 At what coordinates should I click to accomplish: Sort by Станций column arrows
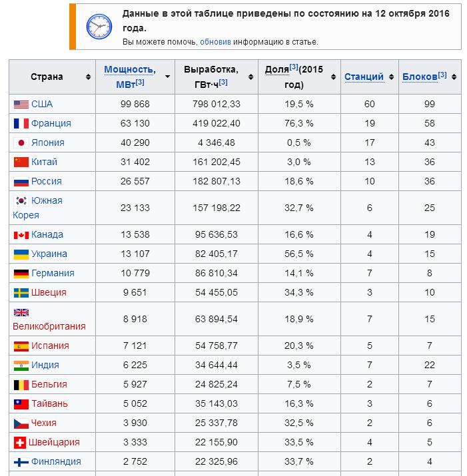click(391, 77)
